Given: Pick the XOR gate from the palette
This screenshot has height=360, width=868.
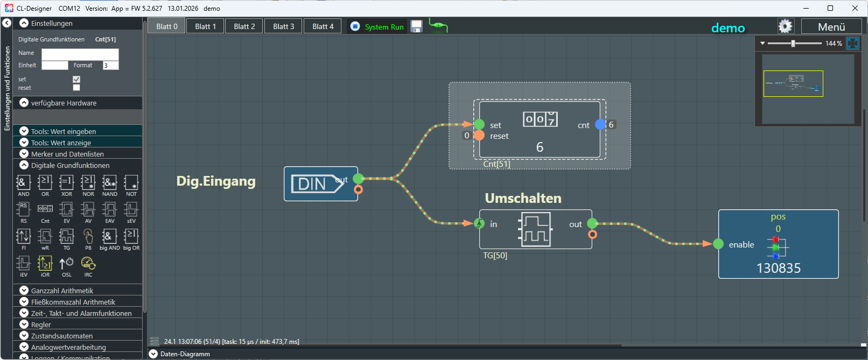Looking at the screenshot, I should (x=66, y=183).
